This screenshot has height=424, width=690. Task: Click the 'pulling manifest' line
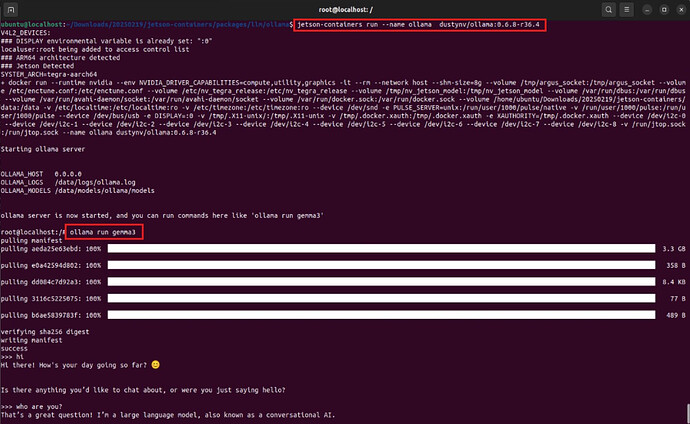click(31, 240)
